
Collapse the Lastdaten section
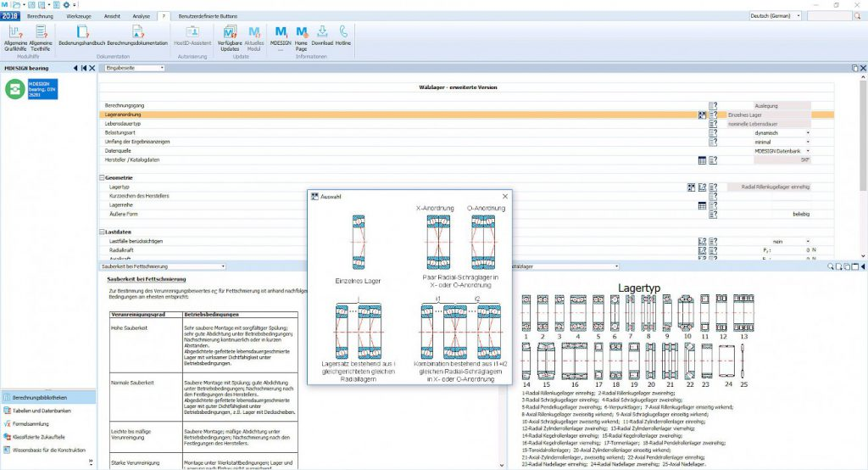tap(102, 232)
